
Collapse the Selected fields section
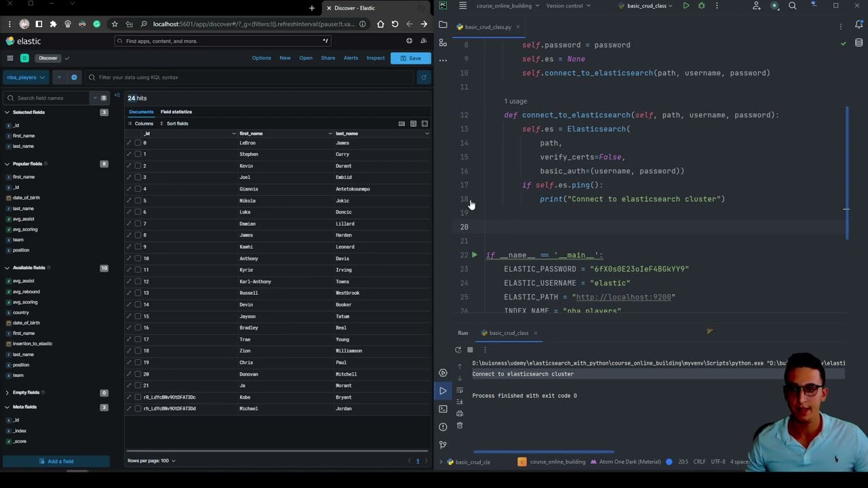7,113
